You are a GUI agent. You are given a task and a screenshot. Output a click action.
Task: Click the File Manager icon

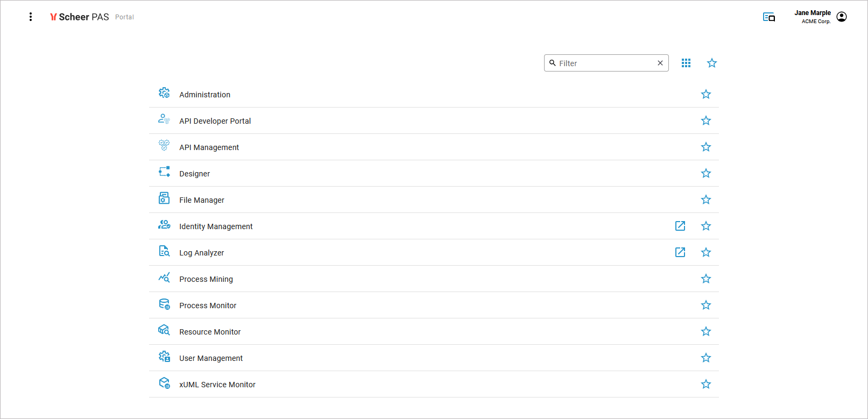(x=164, y=198)
